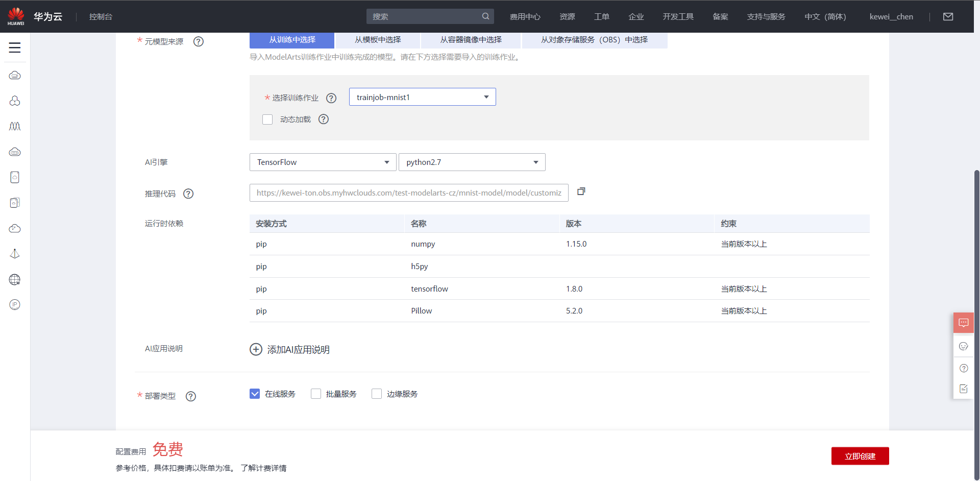Click help icon next to 推理代码
This screenshot has height=481, width=980.
click(x=188, y=194)
